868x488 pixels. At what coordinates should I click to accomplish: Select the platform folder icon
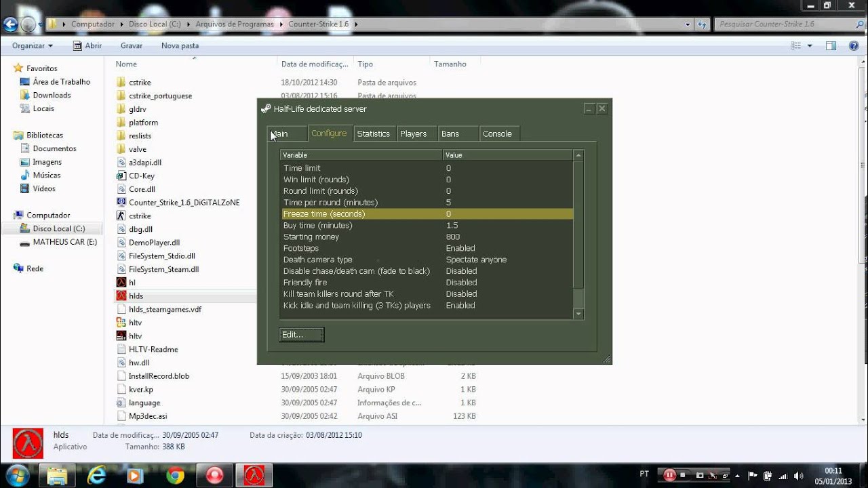[121, 123]
